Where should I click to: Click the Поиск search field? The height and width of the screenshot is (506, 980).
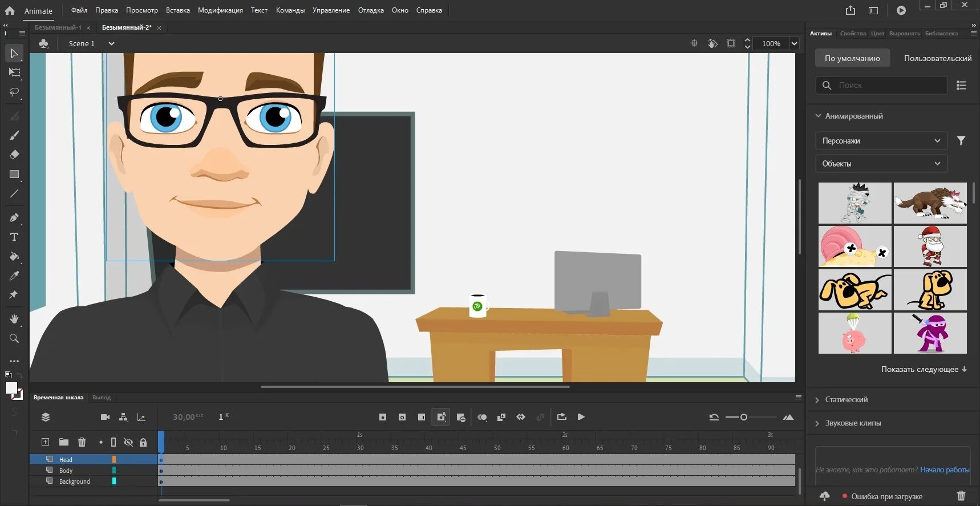[881, 85]
